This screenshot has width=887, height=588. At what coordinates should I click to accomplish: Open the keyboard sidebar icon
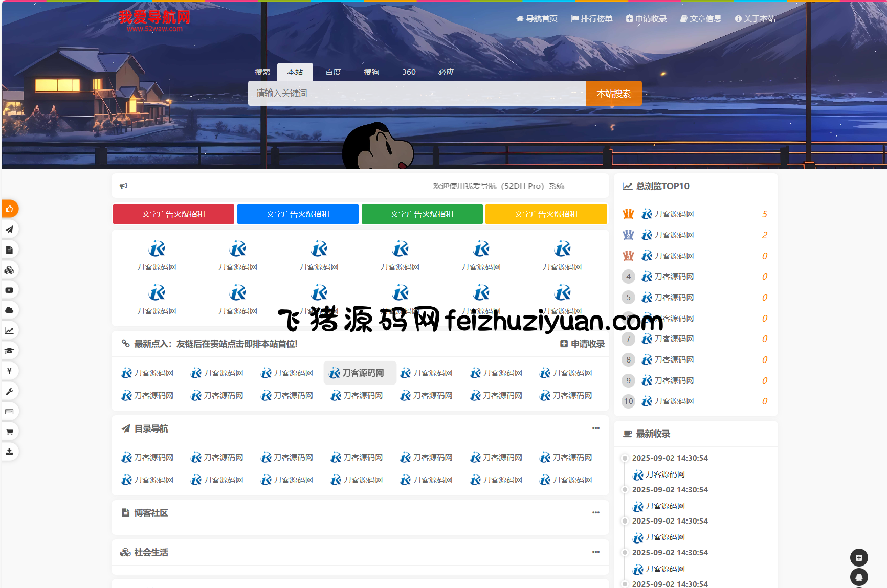point(9,411)
